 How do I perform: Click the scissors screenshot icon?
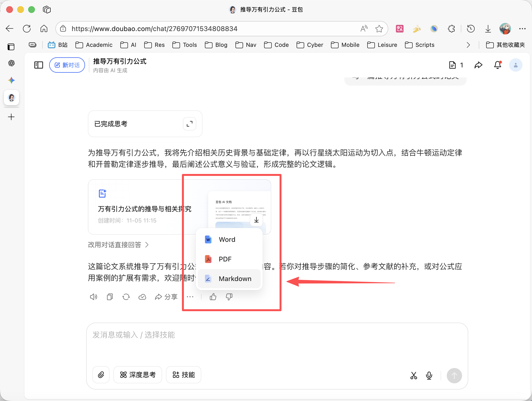point(413,375)
